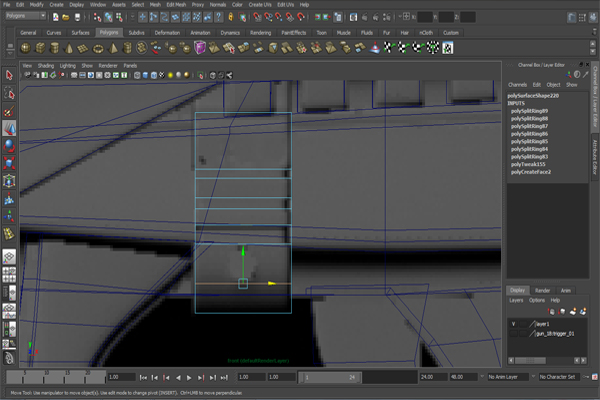Click the current frame field showing 1.00
Image resolution: width=600 pixels, height=400 pixels.
[122, 377]
